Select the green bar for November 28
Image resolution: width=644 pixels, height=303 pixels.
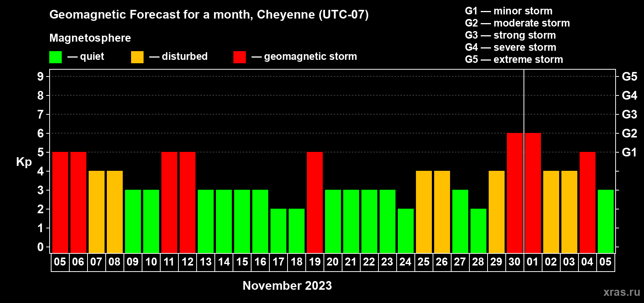pos(478,231)
